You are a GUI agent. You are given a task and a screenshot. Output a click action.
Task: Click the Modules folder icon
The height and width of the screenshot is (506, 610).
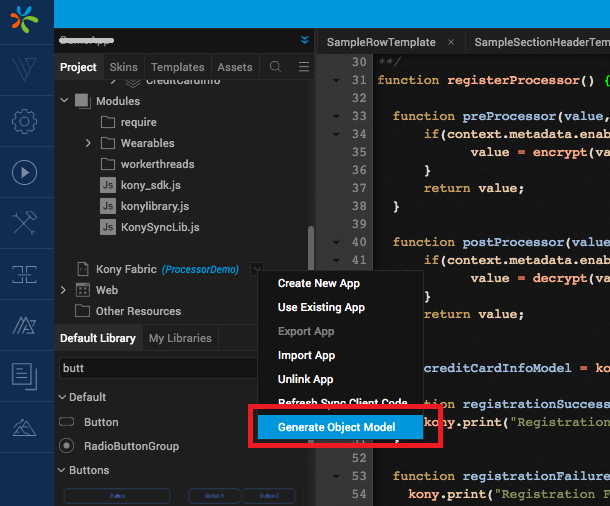click(82, 101)
